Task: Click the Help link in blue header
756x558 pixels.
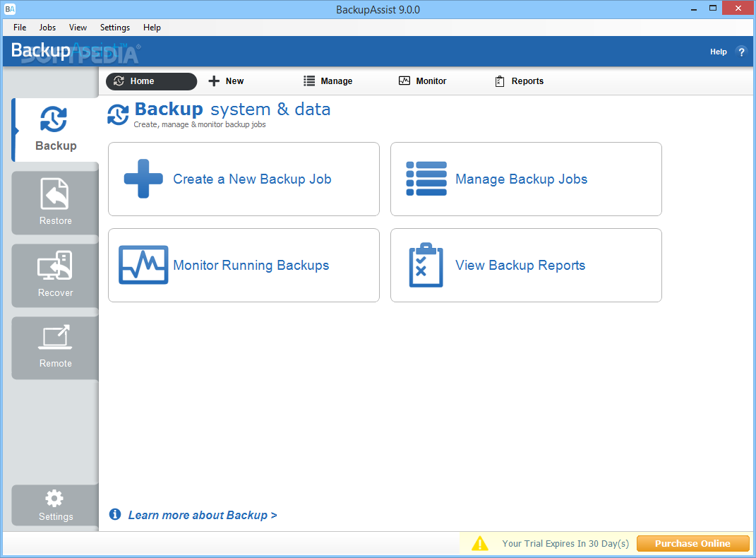Action: coord(718,52)
